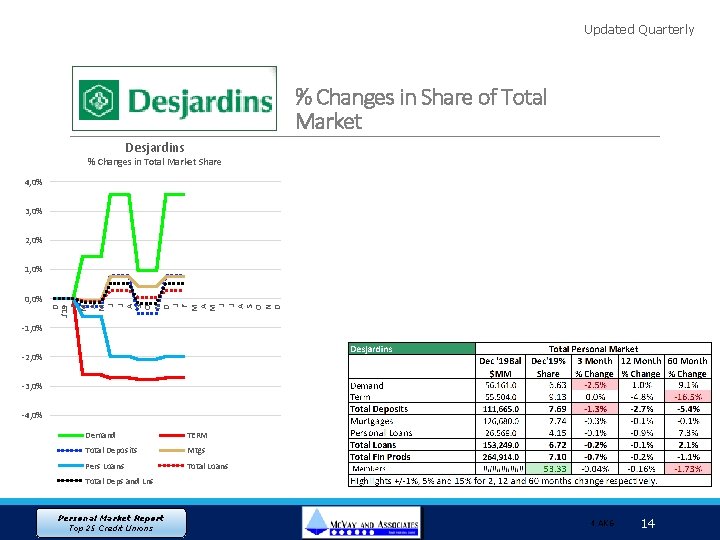Click slide page number 14
The width and height of the screenshot is (720, 540).
647,523
